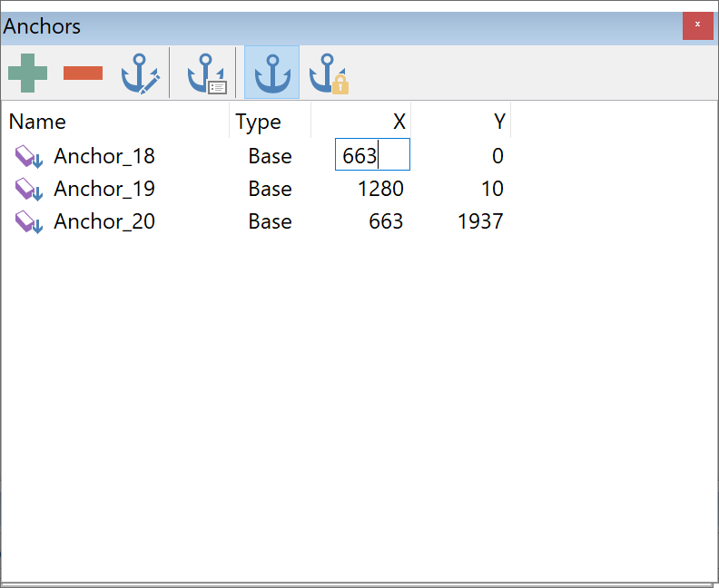Select the Anchor_20 name in the list
Image resolution: width=719 pixels, height=588 pixels.
(x=104, y=221)
